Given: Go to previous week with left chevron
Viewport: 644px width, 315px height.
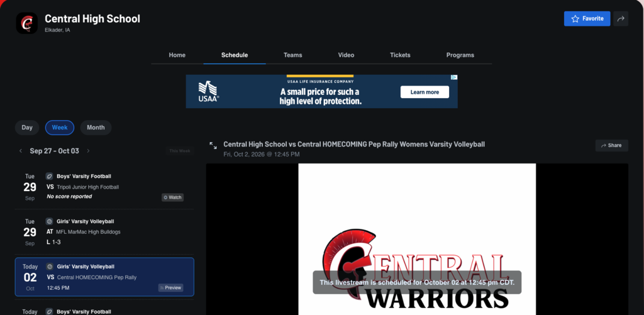Looking at the screenshot, I should pos(21,151).
